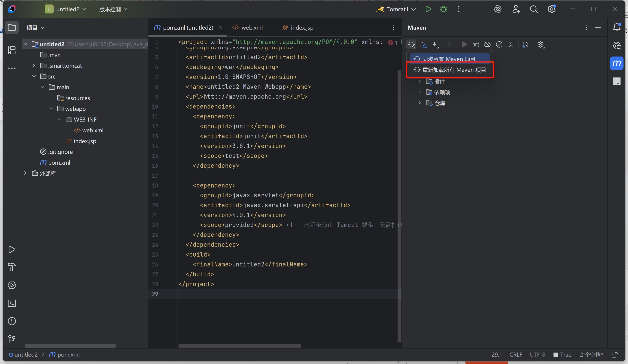Open more run actions next to debug

459,9
